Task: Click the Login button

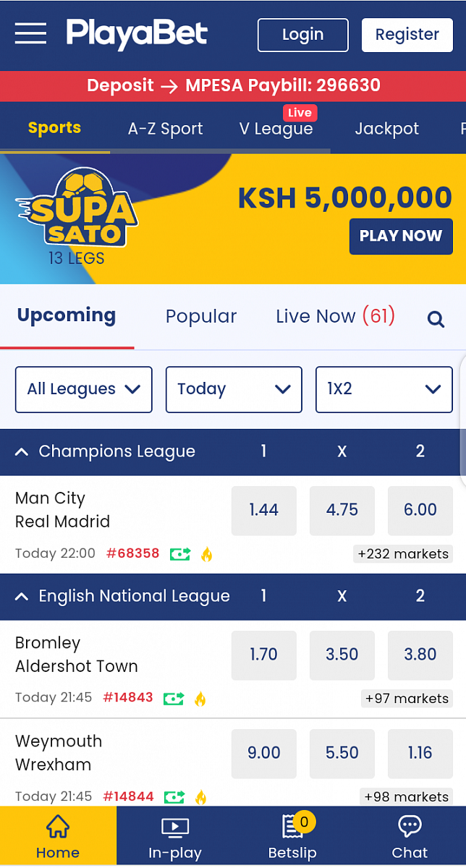Action: [302, 35]
